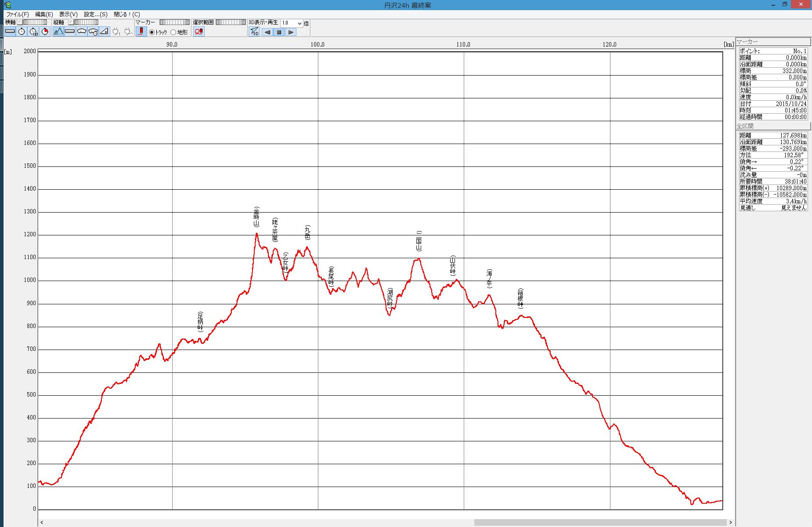The height and width of the screenshot is (527, 812).
Task: Adjust the マーカー slider
Action: pyautogui.click(x=174, y=22)
